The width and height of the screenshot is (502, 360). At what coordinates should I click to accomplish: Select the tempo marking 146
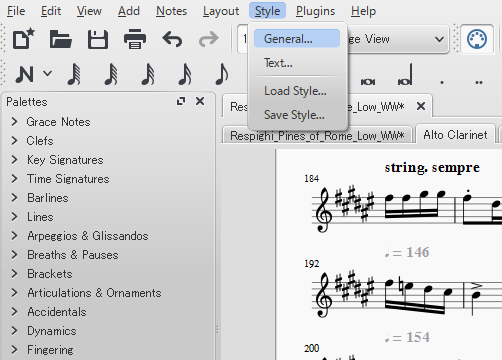point(407,252)
